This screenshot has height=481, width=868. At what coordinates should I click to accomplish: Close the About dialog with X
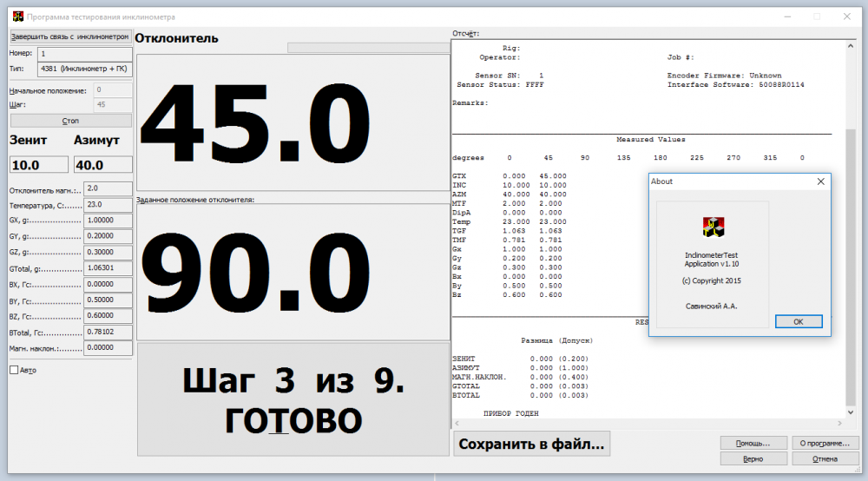pyautogui.click(x=820, y=181)
